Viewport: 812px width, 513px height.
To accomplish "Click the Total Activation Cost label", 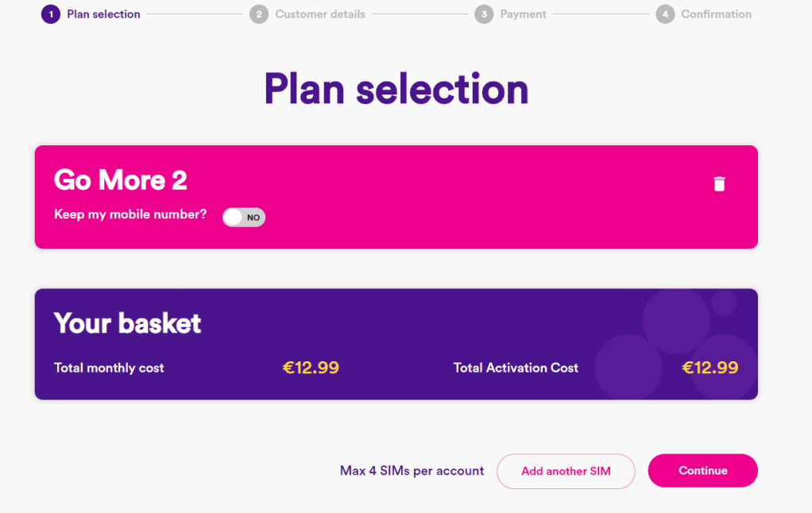I will [x=516, y=368].
